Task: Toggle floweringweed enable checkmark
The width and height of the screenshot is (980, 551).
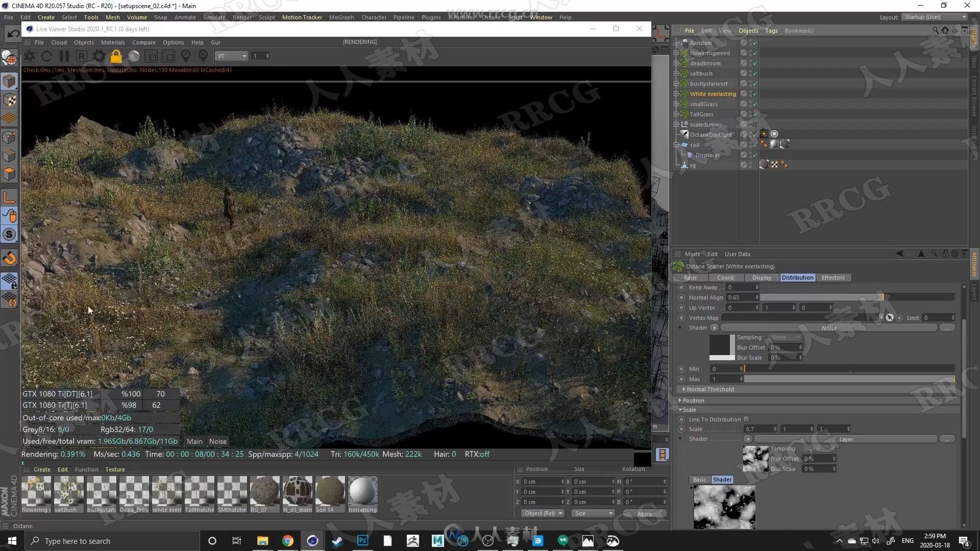Action: 755,53
